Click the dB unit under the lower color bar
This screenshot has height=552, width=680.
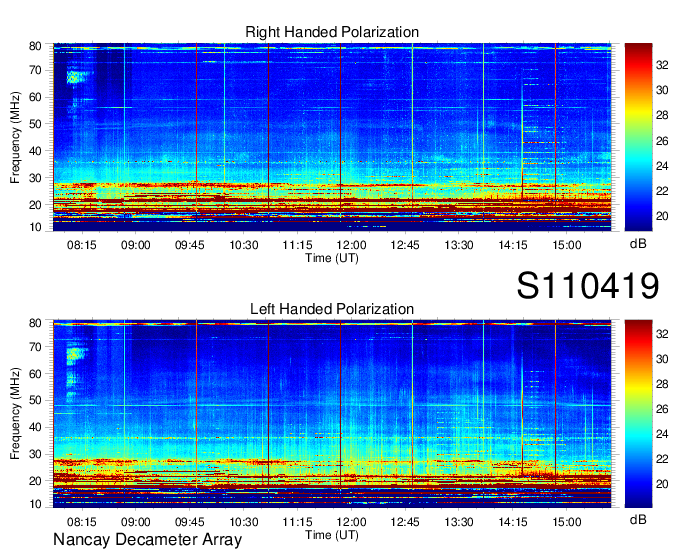[x=638, y=519]
